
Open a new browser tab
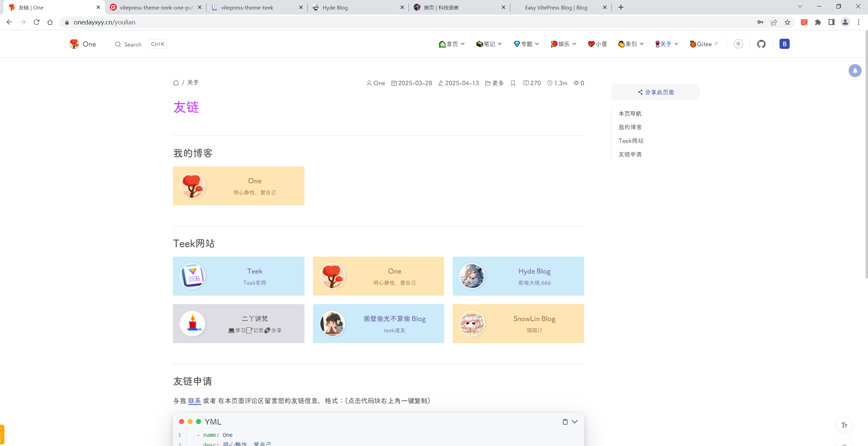(x=621, y=7)
